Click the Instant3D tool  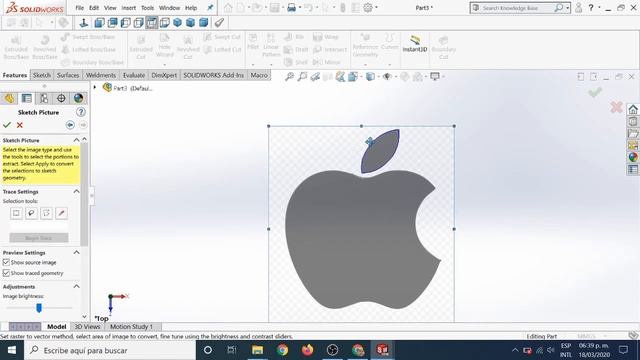[x=415, y=44]
